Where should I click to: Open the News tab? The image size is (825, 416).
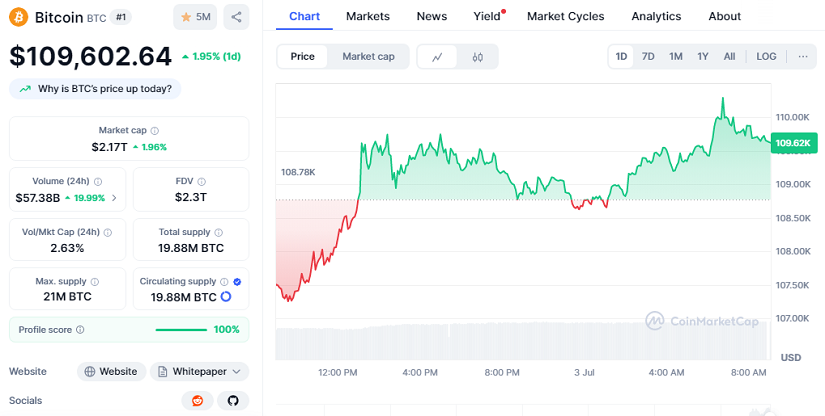pos(432,16)
